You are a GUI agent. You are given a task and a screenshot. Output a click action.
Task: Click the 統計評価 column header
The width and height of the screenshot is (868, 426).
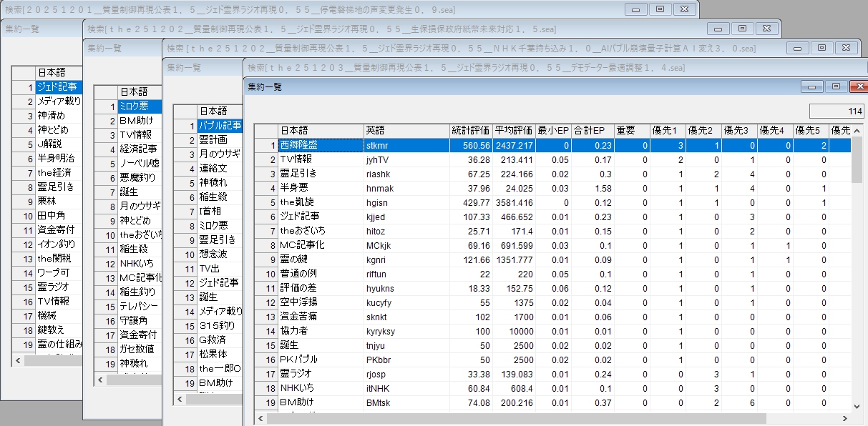click(471, 131)
